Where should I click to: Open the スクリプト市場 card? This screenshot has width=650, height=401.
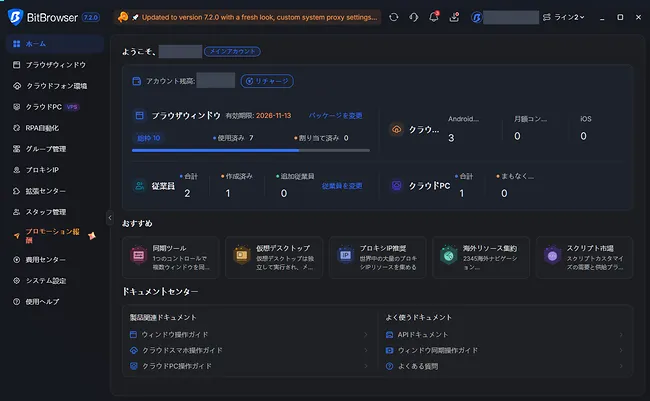coord(584,257)
